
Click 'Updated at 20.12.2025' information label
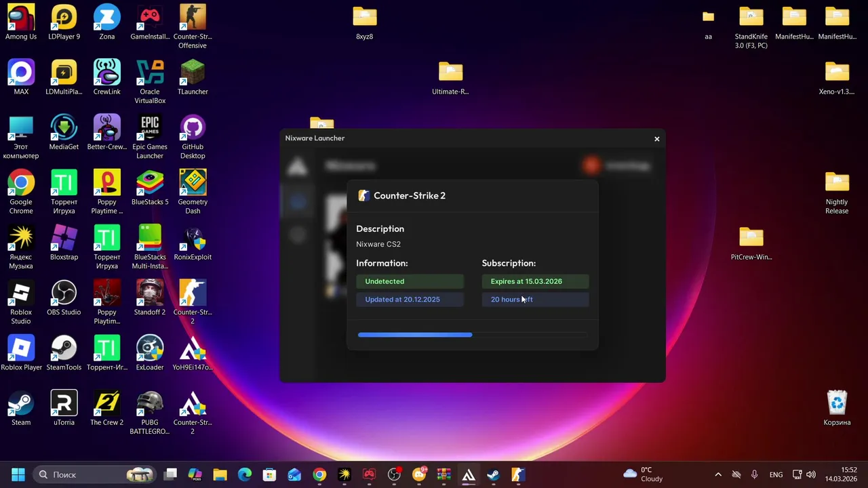tap(410, 300)
